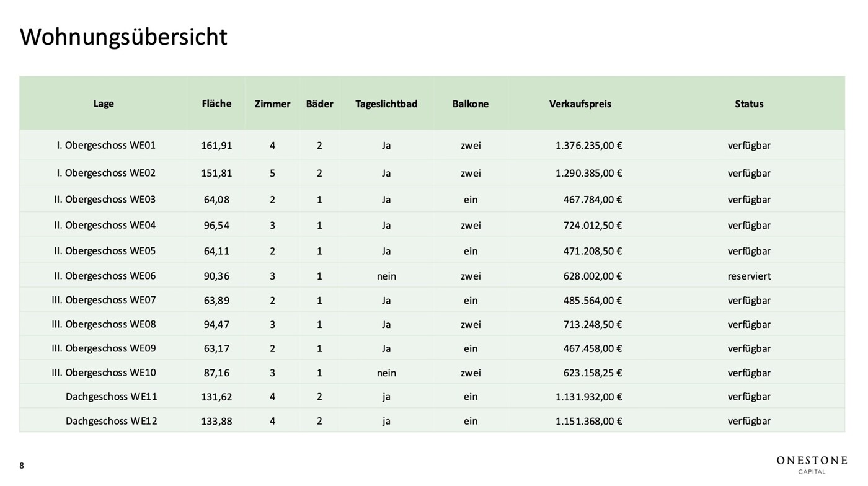The image size is (868, 486).
Task: Select area value 90,36
Action: click(x=216, y=276)
